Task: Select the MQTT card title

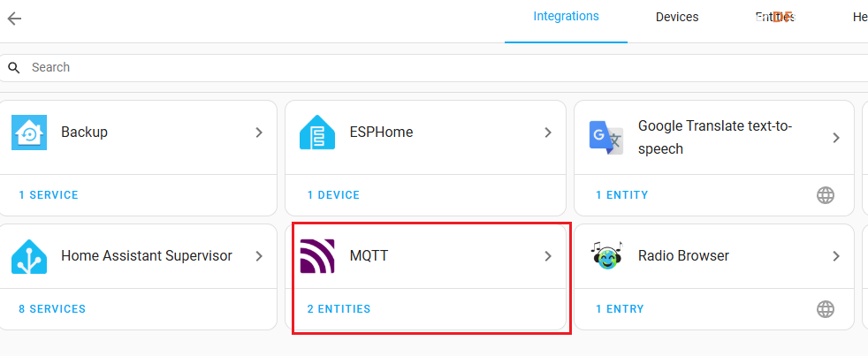Action: coord(369,256)
